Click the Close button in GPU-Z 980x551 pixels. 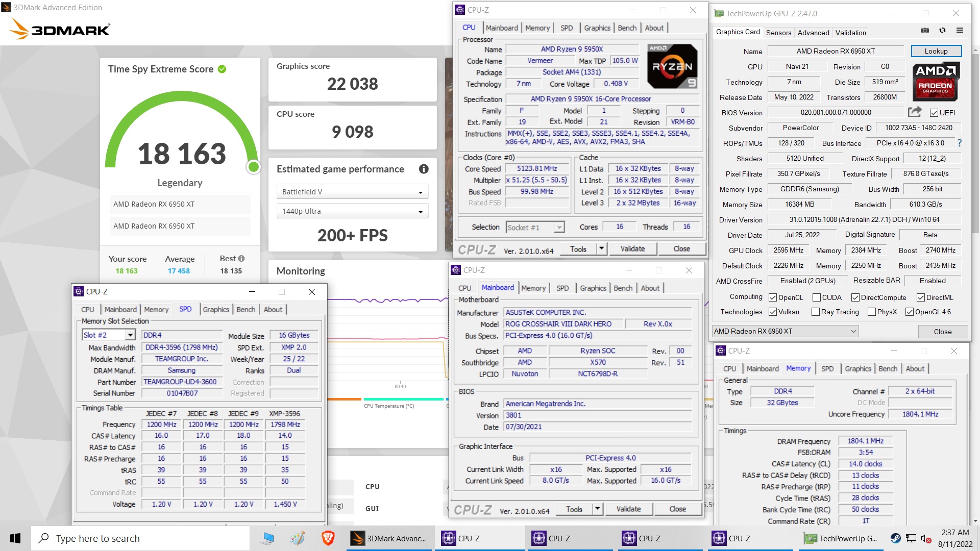[x=943, y=332]
